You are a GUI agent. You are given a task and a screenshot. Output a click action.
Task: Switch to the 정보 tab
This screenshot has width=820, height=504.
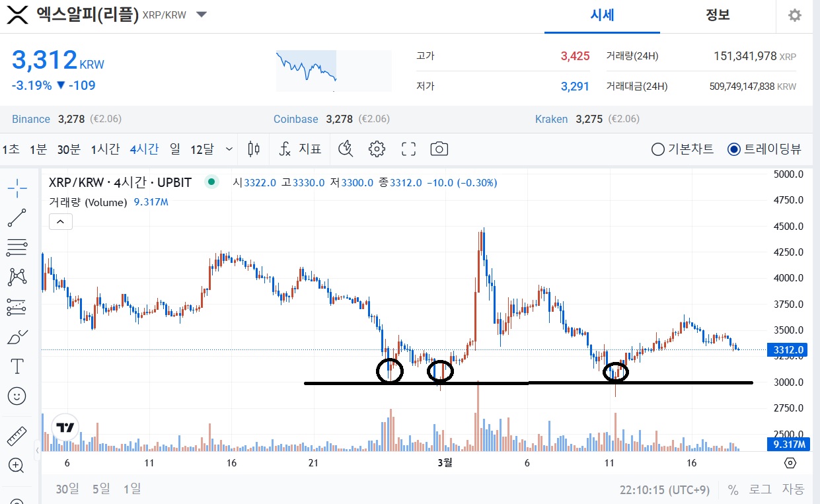pos(718,15)
